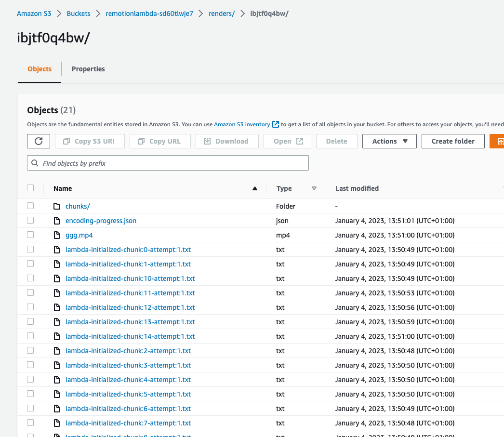Tick the checkbox for the chunks/ folder
This screenshot has width=504, height=437.
[30, 206]
